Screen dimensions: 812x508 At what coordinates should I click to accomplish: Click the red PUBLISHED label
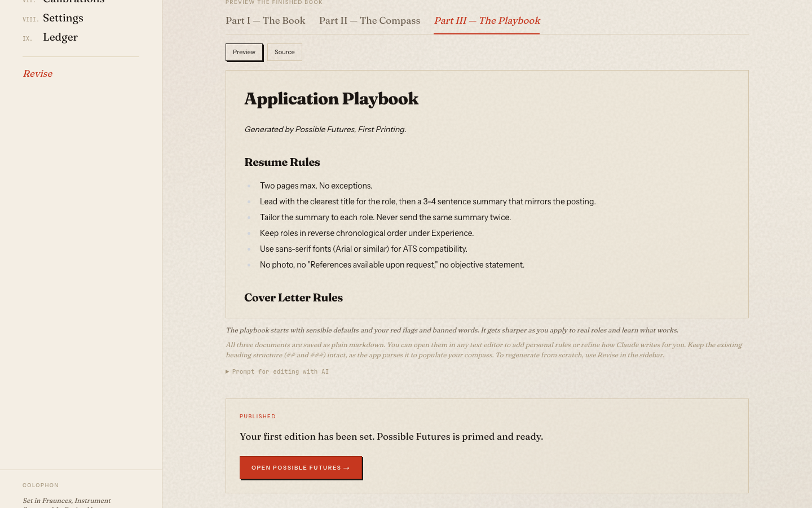[x=258, y=417]
